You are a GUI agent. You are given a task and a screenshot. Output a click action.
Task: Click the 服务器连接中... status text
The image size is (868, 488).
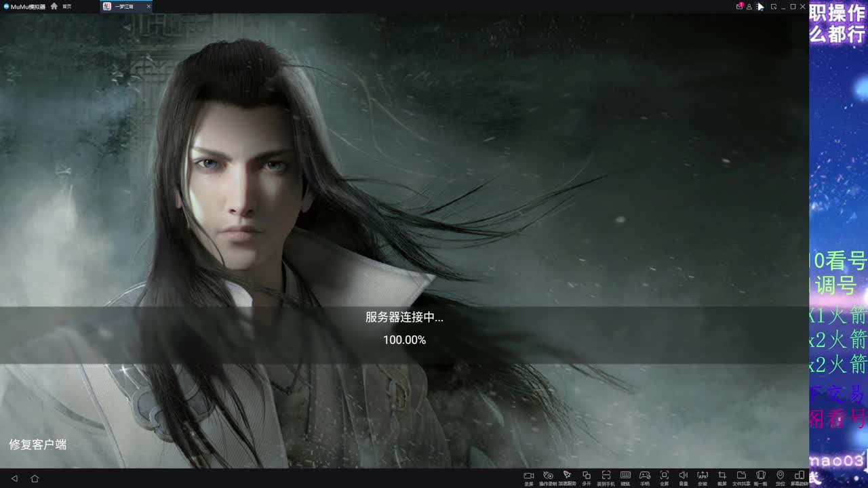tap(404, 317)
